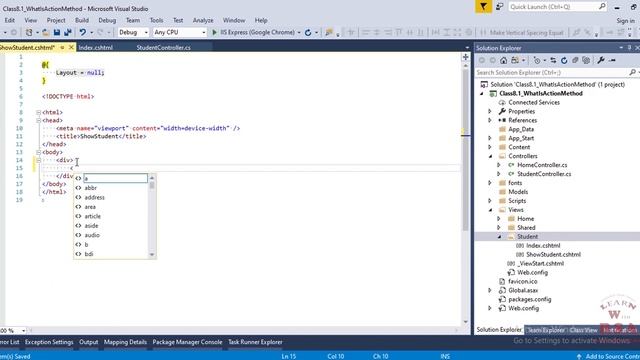The height and width of the screenshot is (360, 640).
Task: Collapse the body tag outlining region
Action: point(38,152)
